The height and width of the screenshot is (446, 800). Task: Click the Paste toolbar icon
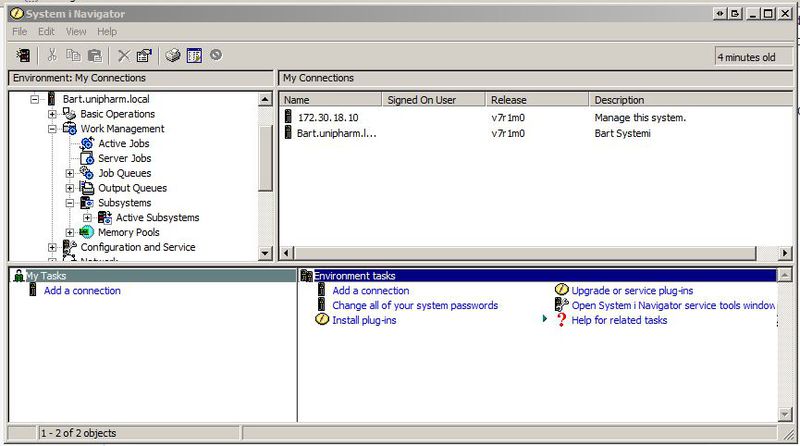[x=95, y=55]
